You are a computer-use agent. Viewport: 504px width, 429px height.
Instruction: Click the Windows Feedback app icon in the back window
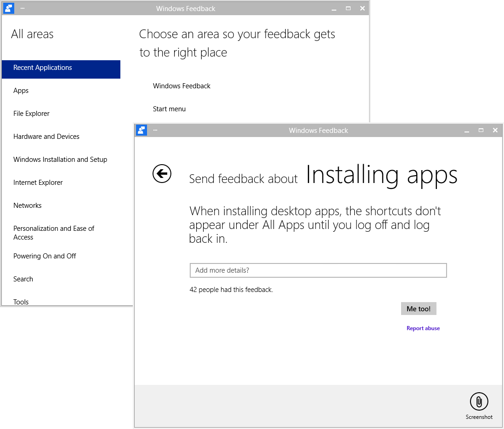click(x=9, y=8)
